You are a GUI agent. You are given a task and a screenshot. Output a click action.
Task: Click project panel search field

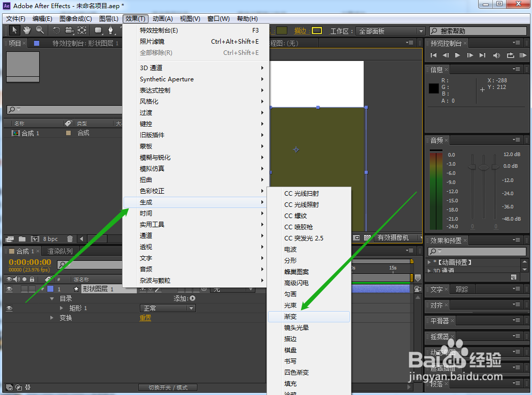coord(65,109)
